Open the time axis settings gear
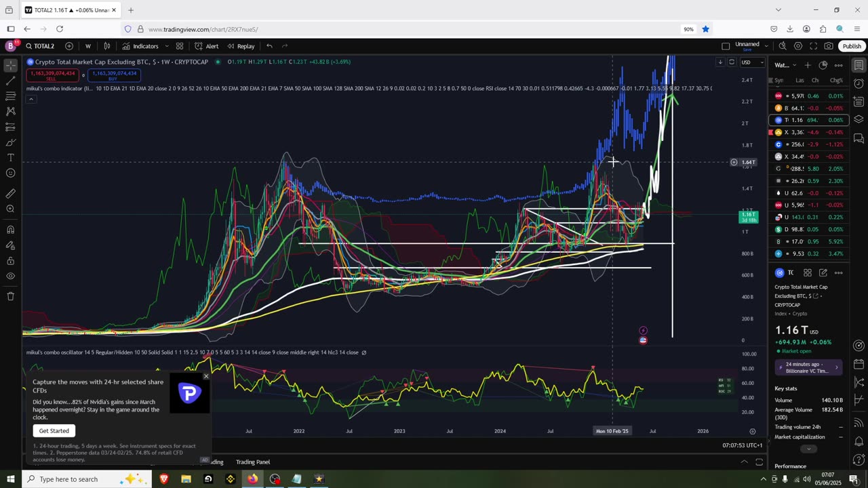This screenshot has width=868, height=488. pyautogui.click(x=752, y=431)
